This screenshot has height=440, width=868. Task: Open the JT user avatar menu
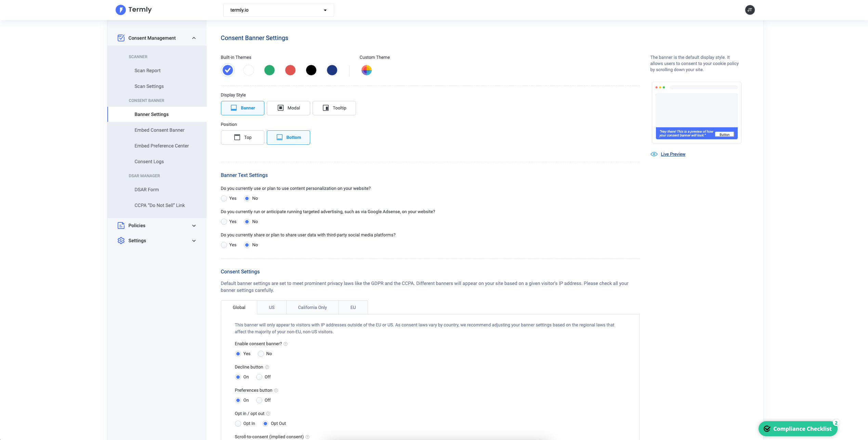pos(750,10)
